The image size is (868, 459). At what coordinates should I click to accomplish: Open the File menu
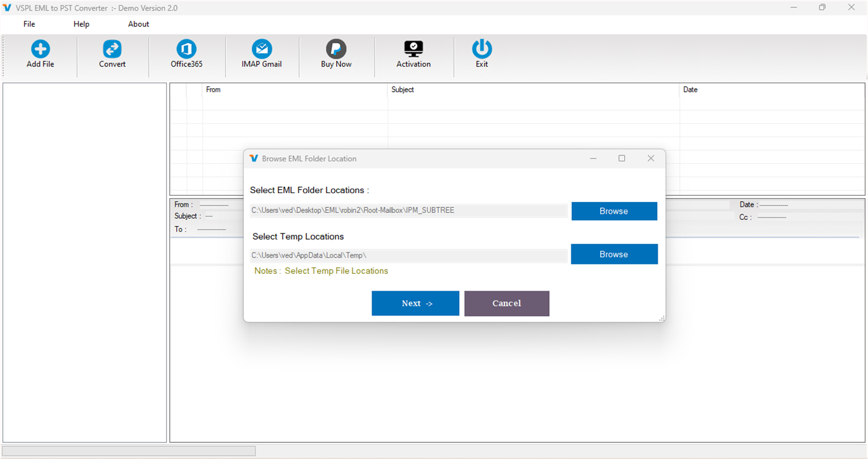[29, 24]
